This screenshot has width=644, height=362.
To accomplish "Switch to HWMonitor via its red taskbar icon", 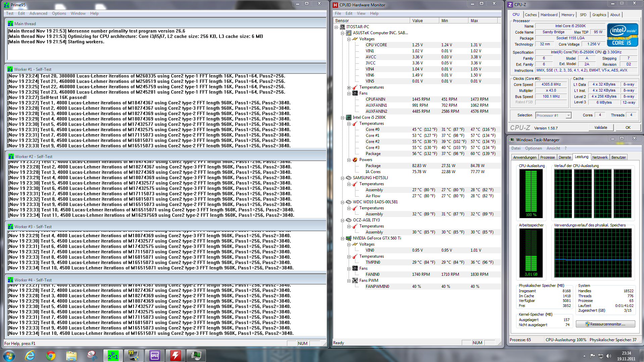I will [x=175, y=355].
